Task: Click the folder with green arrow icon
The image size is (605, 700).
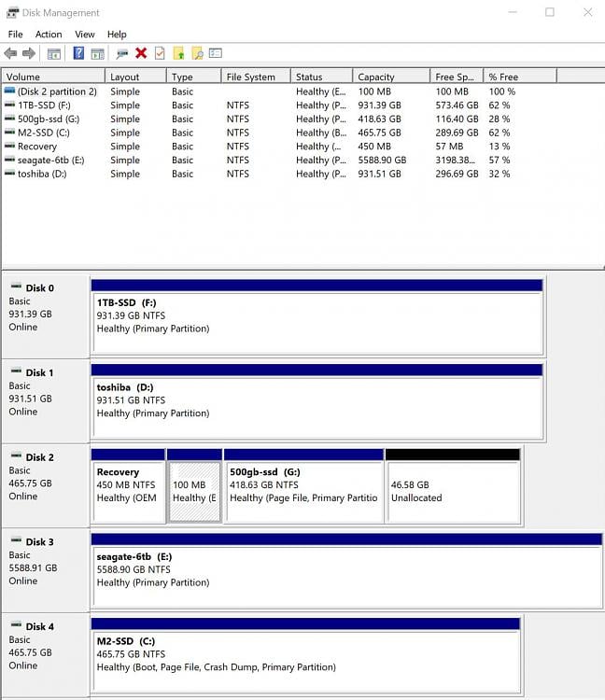Action: (178, 53)
